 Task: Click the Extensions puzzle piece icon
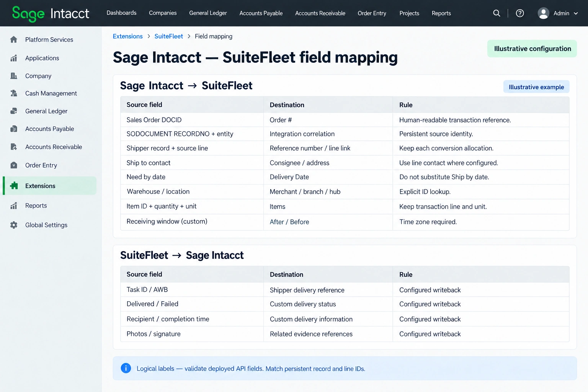pos(14,186)
